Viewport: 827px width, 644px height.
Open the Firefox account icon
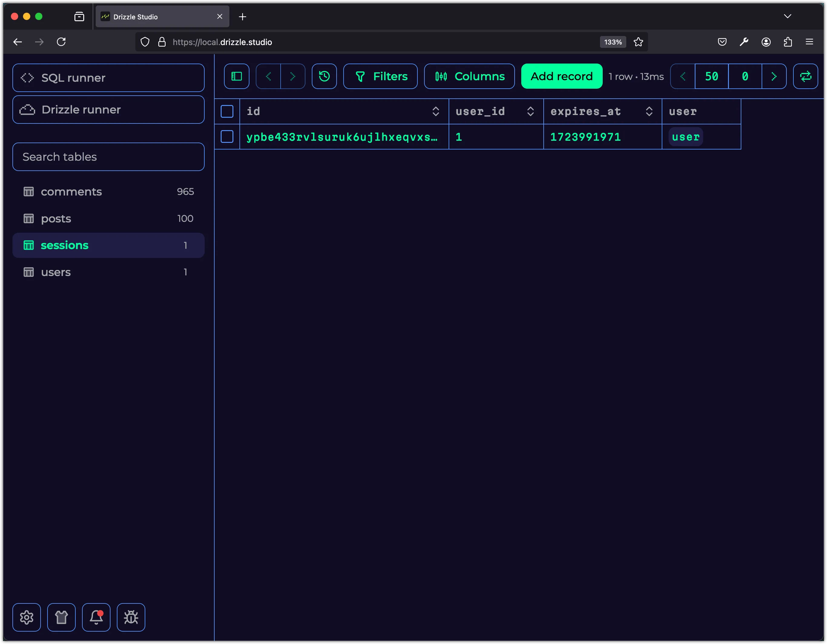point(766,42)
